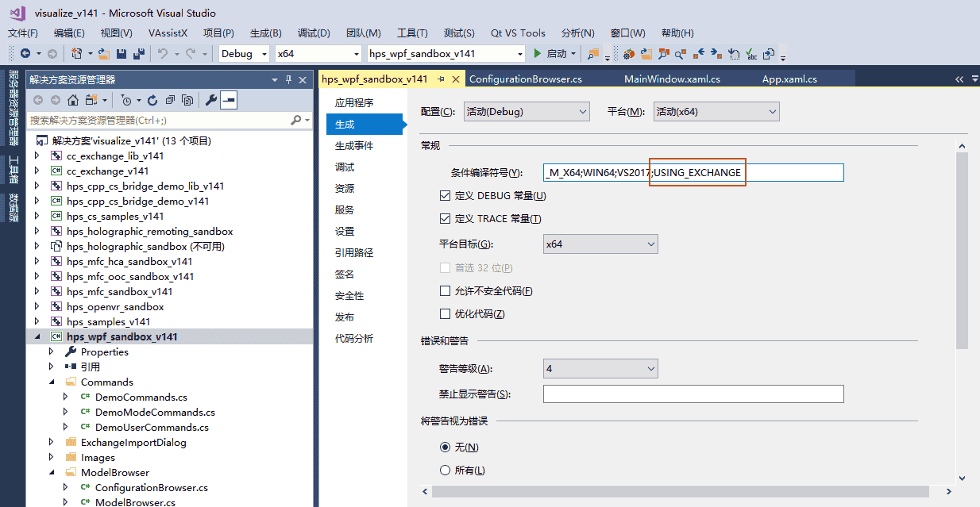
Task: Select the 引用路径 property page
Action: click(354, 252)
